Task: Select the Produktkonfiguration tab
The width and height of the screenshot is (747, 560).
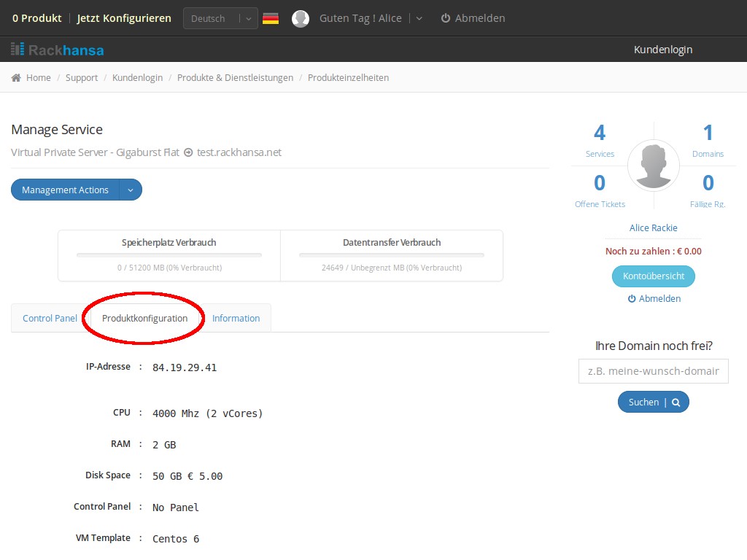Action: pos(144,318)
